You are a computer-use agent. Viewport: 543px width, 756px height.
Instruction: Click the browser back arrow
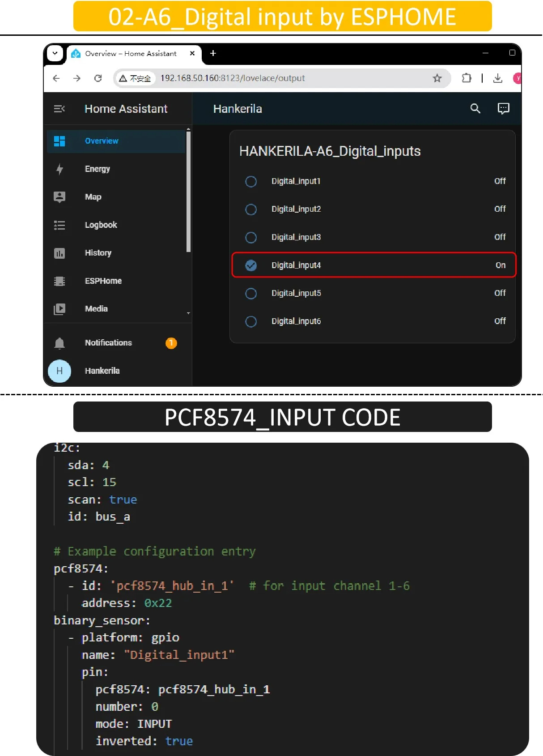tap(56, 78)
